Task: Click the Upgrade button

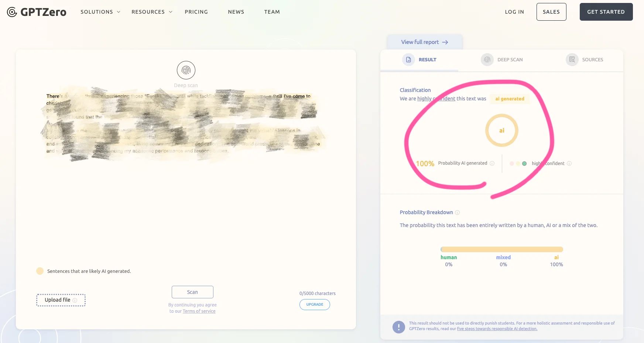Action: click(x=315, y=305)
